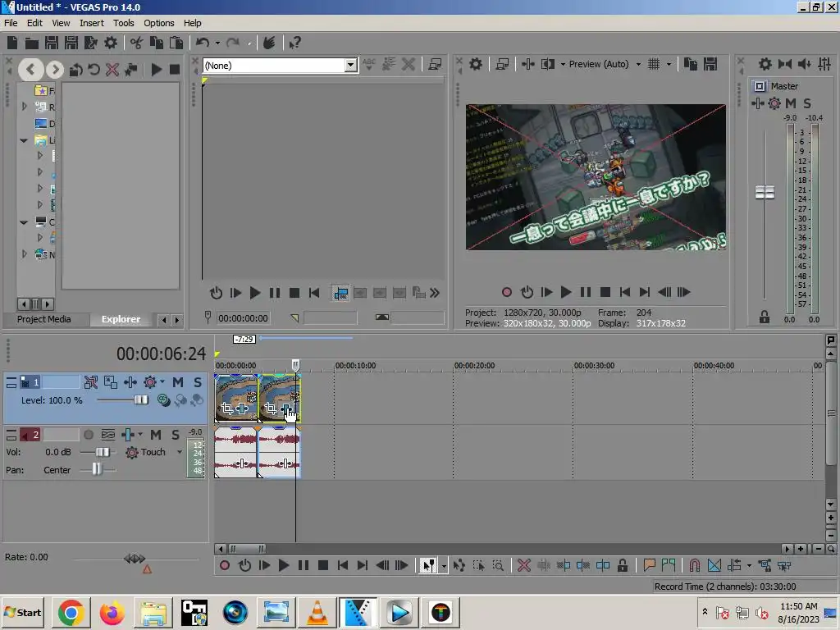
Task: Mute audio track 2
Action: click(x=155, y=435)
